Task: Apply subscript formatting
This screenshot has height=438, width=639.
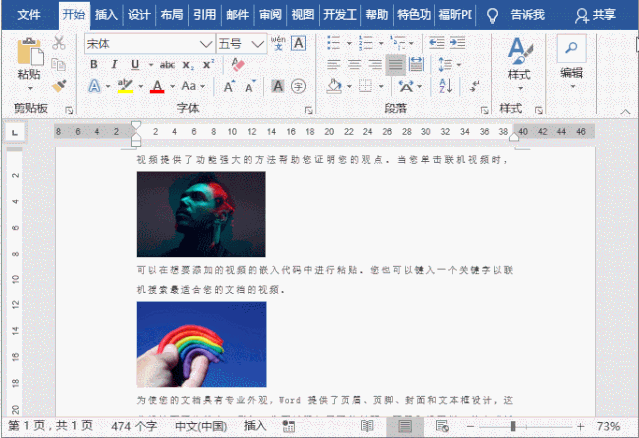Action: click(x=187, y=65)
